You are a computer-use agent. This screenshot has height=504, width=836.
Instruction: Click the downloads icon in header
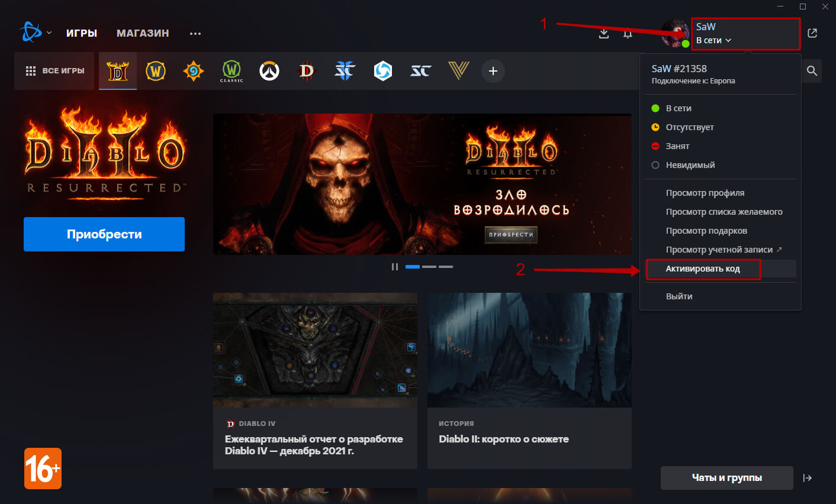(x=604, y=34)
